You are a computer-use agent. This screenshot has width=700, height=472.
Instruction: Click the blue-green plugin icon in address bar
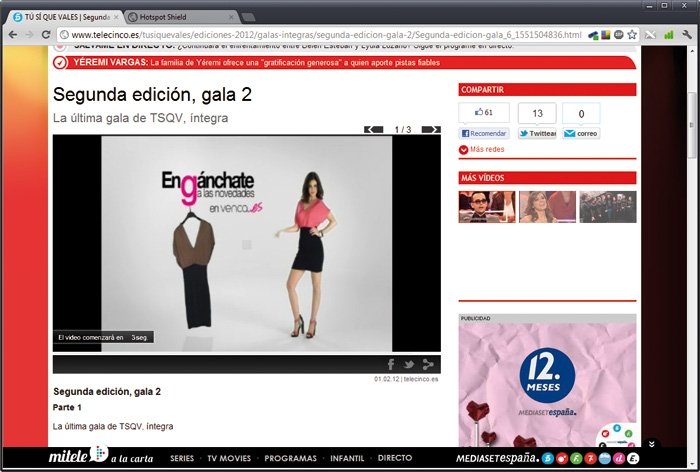[593, 35]
